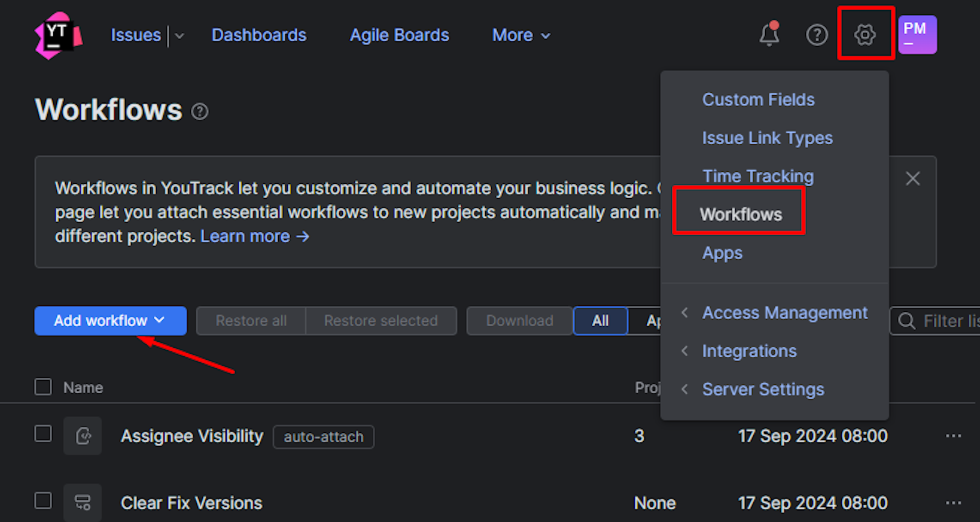
Task: Open the Clear Fix Versions workflow
Action: pyautogui.click(x=191, y=503)
